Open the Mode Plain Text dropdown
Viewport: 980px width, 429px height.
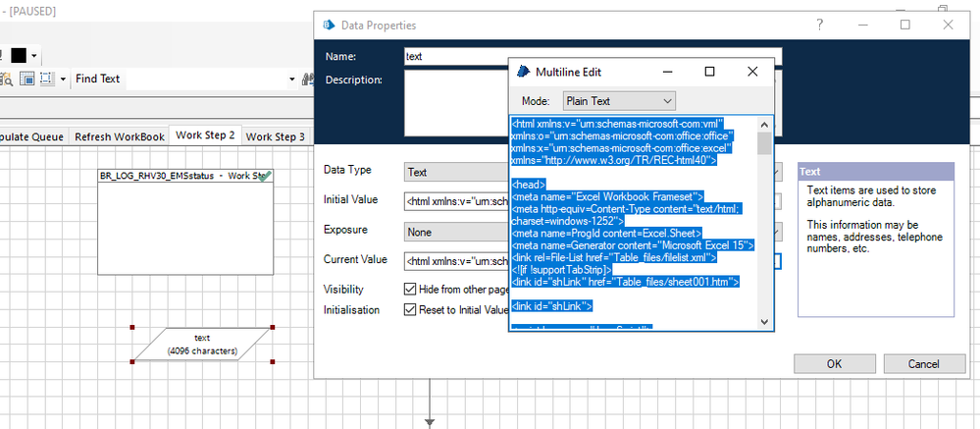click(x=619, y=100)
